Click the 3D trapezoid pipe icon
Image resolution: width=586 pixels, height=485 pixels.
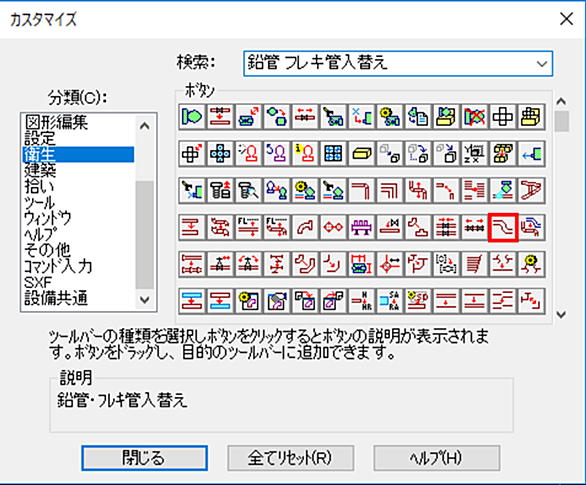pyautogui.click(x=531, y=191)
